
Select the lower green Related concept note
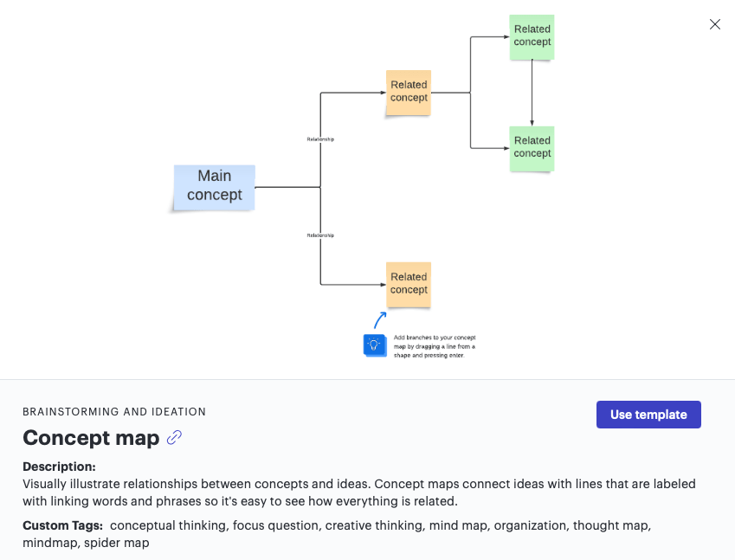click(531, 147)
